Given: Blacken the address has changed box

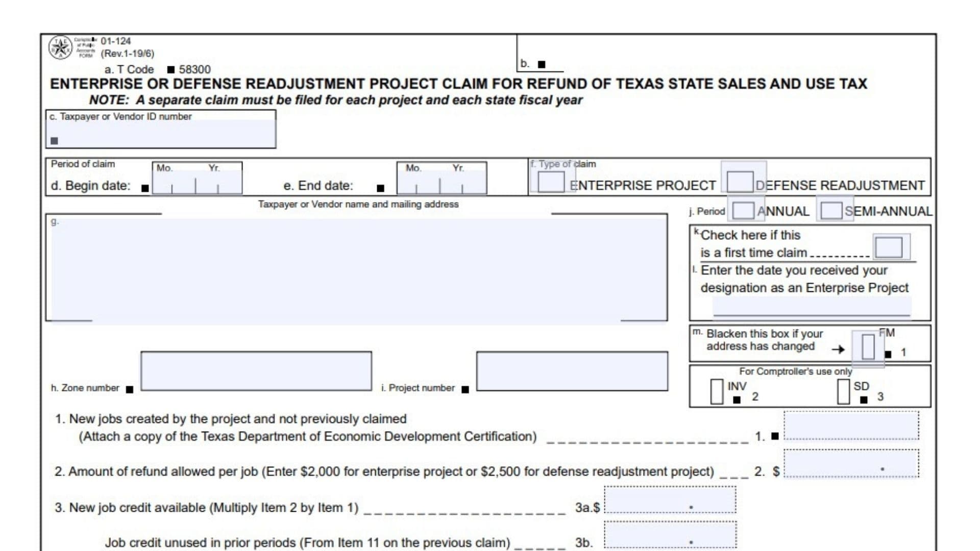Looking at the screenshot, I should (x=868, y=346).
